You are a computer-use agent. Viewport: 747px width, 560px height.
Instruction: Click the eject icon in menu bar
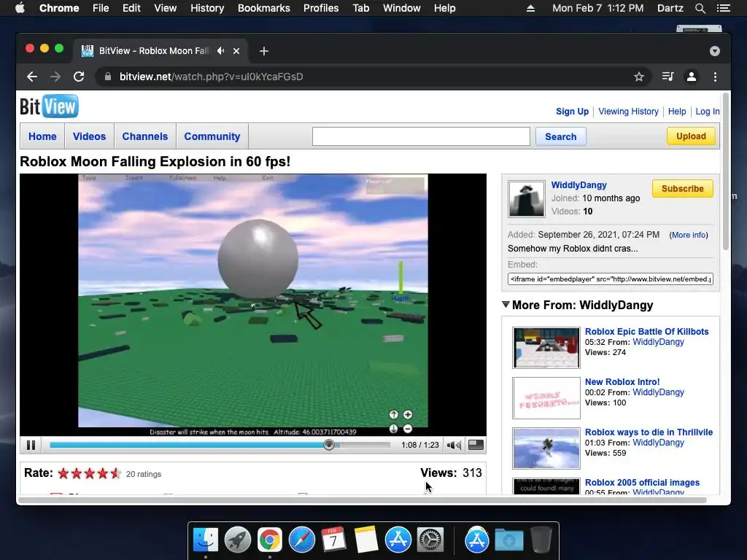[530, 8]
